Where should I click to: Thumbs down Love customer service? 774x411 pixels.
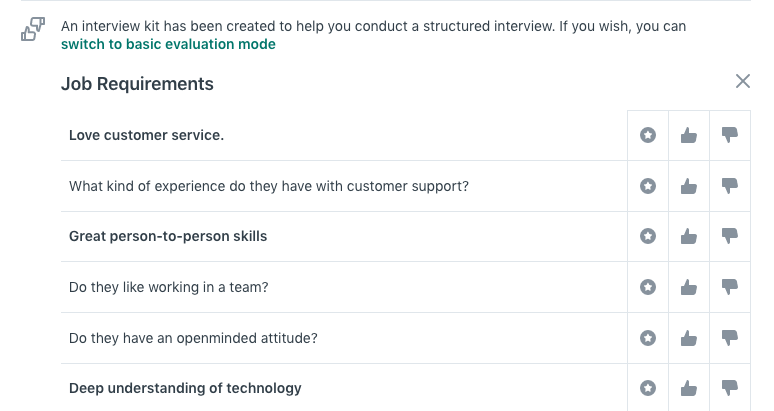(730, 135)
